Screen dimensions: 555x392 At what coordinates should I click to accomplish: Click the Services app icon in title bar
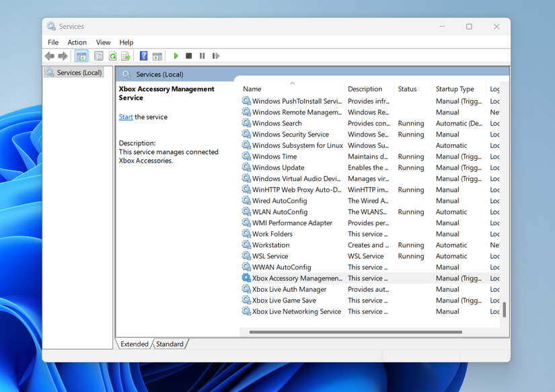tap(51, 26)
